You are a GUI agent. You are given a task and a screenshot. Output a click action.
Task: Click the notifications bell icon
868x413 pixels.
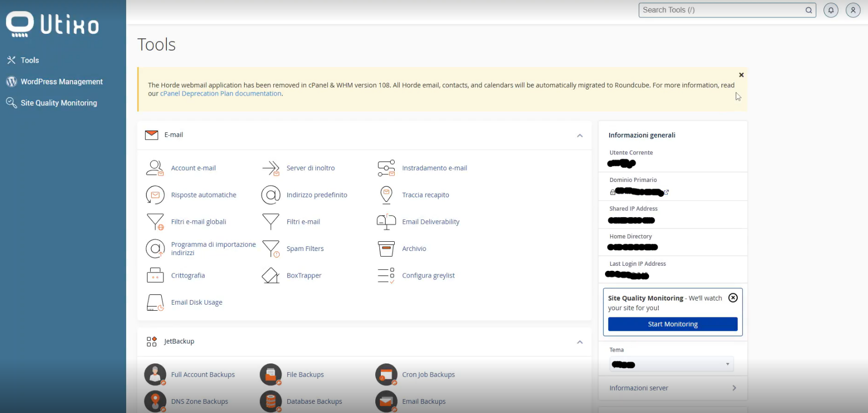[831, 10]
